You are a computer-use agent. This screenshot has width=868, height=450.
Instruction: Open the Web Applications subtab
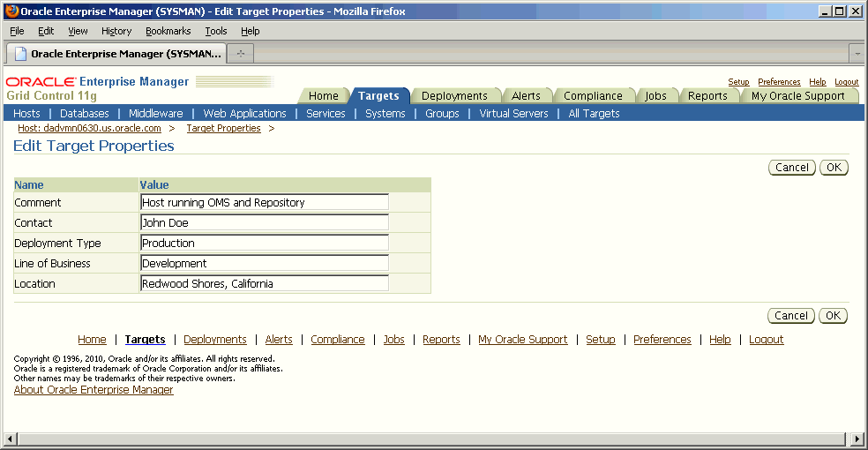[244, 114]
